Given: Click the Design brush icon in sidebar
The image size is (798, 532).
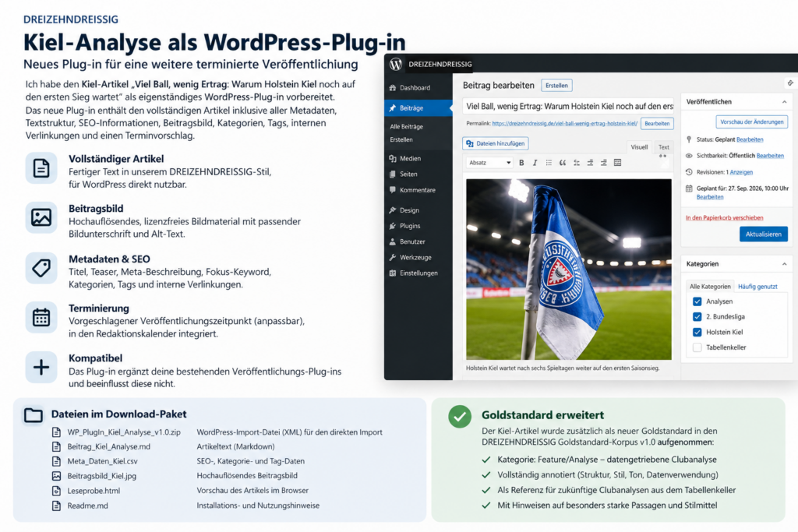Looking at the screenshot, I should [393, 210].
